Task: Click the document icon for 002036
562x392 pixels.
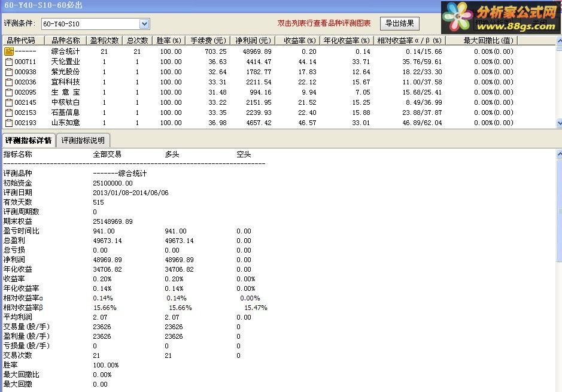Action: pyautogui.click(x=9, y=82)
